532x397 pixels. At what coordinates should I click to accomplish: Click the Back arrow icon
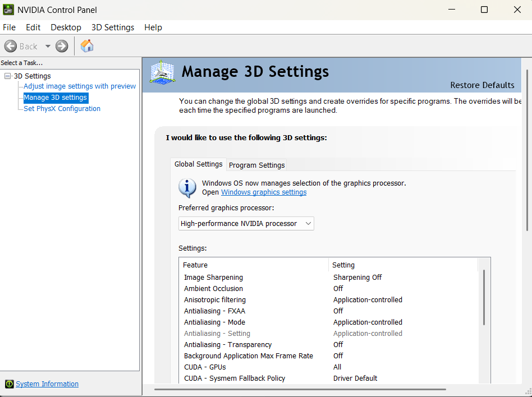tap(11, 46)
